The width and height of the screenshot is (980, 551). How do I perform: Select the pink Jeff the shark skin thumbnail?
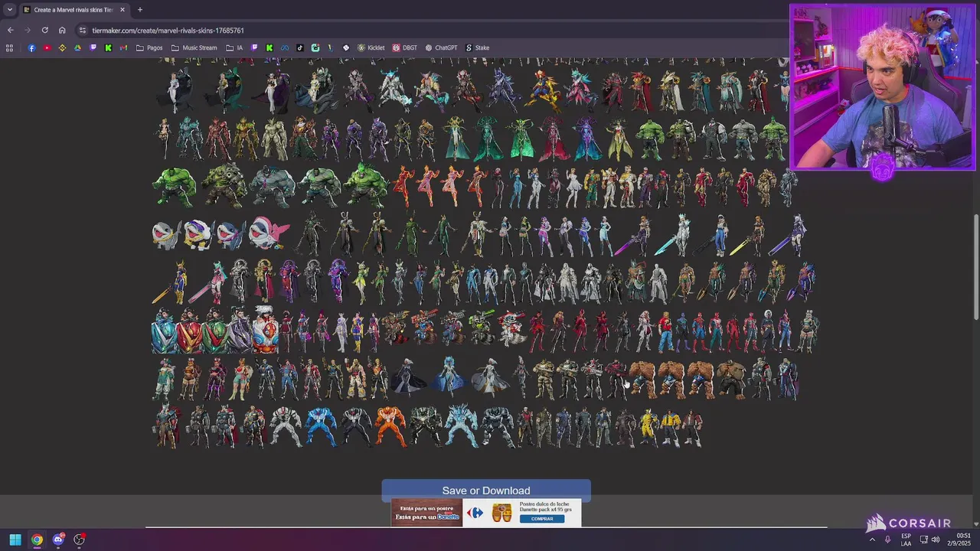(x=269, y=235)
